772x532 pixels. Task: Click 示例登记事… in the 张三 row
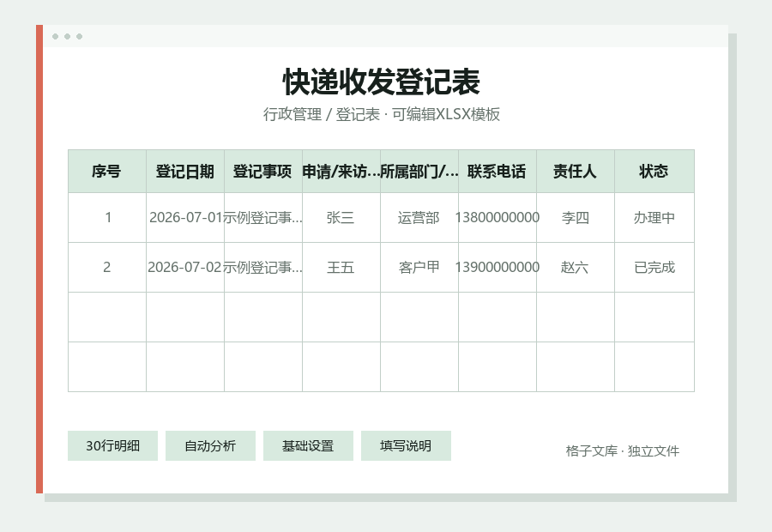[x=263, y=218]
